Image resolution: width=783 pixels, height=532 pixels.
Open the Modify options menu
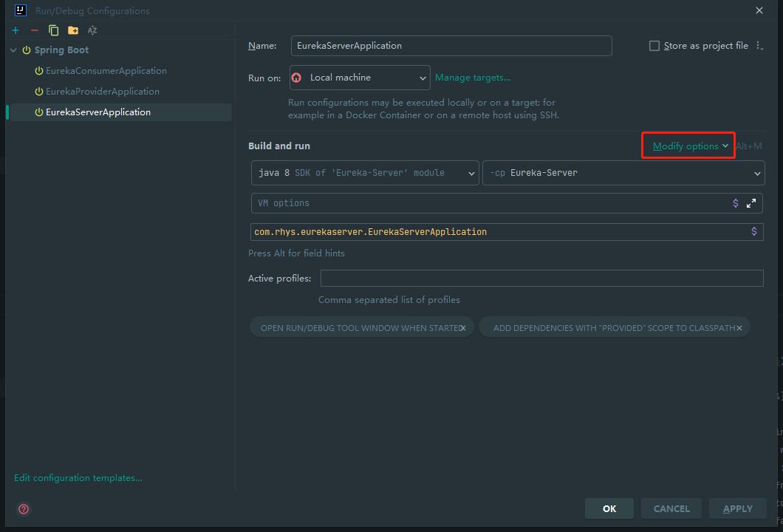click(x=690, y=146)
